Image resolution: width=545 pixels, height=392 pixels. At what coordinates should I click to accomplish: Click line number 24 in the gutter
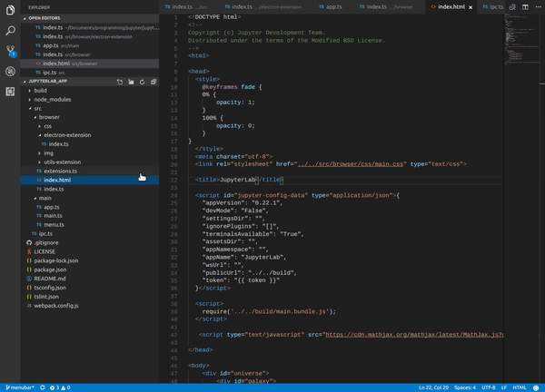click(173, 195)
